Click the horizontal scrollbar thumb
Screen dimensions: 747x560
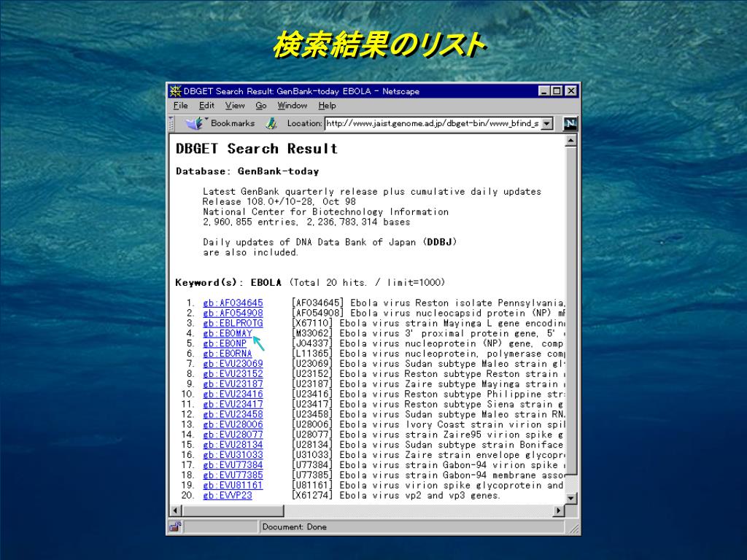click(233, 510)
